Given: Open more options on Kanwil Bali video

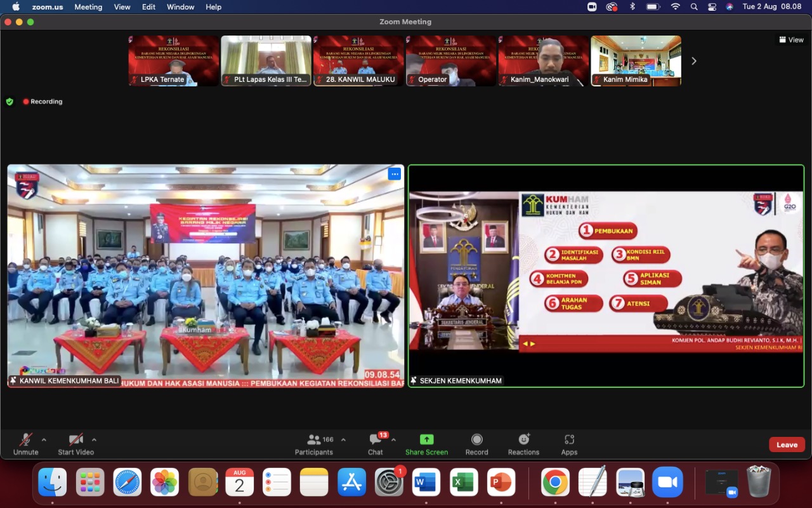Looking at the screenshot, I should click(x=395, y=174).
